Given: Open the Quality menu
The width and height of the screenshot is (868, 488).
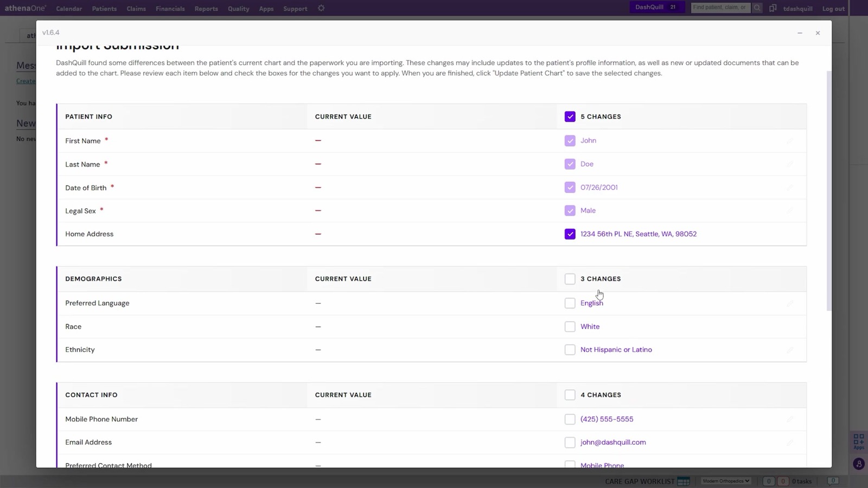Looking at the screenshot, I should coord(239,9).
